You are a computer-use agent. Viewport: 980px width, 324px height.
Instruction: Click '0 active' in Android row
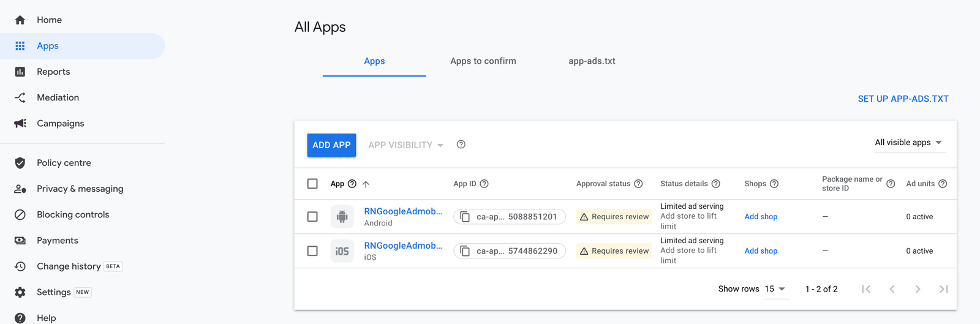(919, 217)
